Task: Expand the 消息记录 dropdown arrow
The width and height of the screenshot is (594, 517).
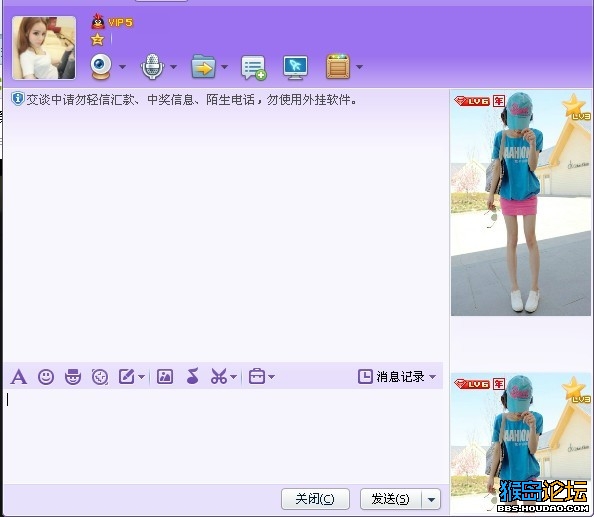Action: click(433, 377)
